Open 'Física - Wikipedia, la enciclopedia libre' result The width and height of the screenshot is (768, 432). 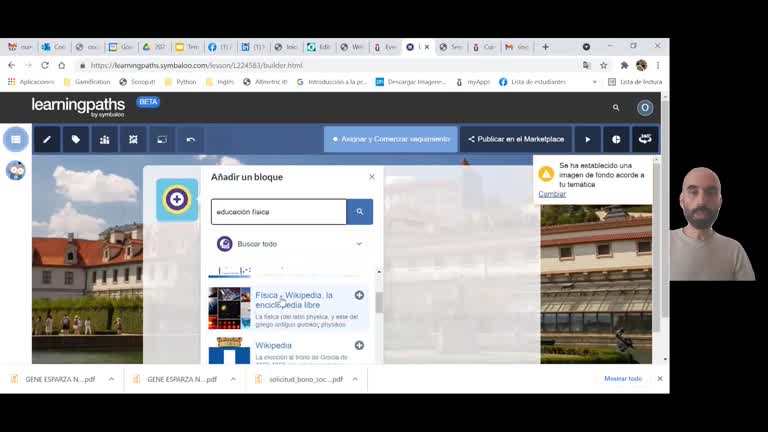click(x=294, y=300)
